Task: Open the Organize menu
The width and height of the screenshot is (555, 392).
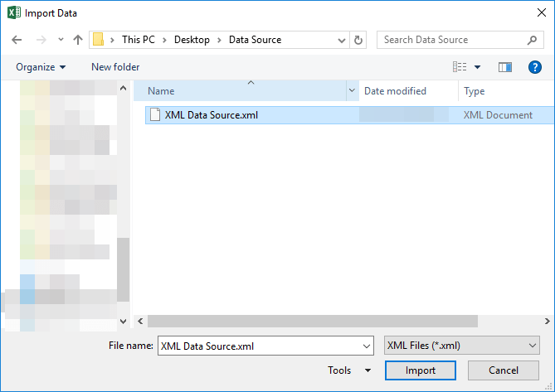Action: (x=41, y=67)
